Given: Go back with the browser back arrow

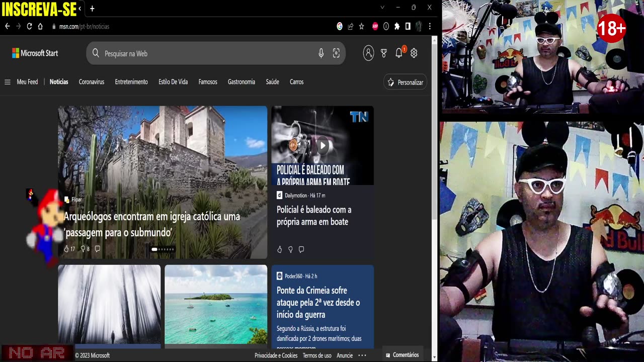Looking at the screenshot, I should point(8,26).
